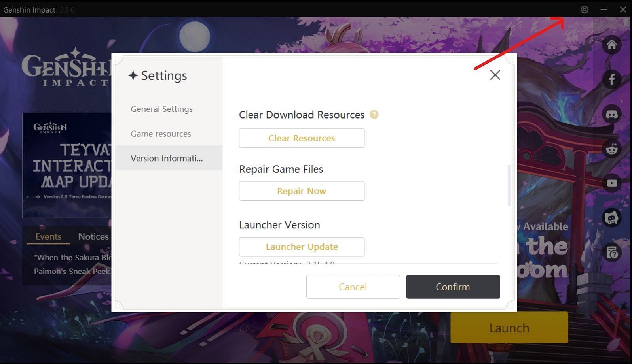Click the Launcher Update button
The width and height of the screenshot is (632, 364).
click(x=302, y=247)
